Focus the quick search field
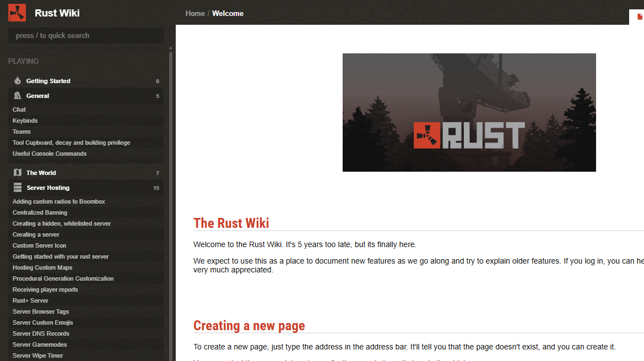 point(86,36)
